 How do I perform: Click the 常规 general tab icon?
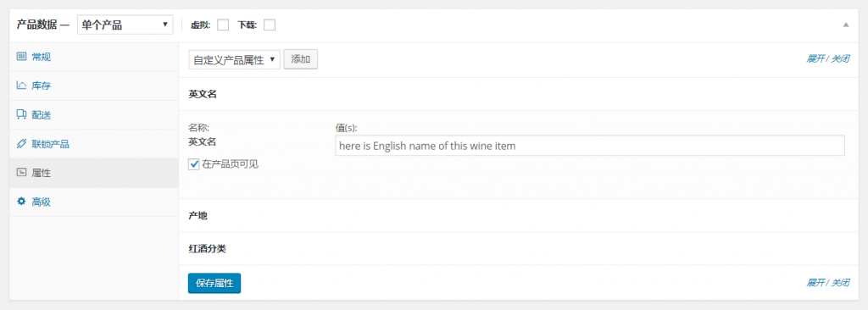point(21,57)
